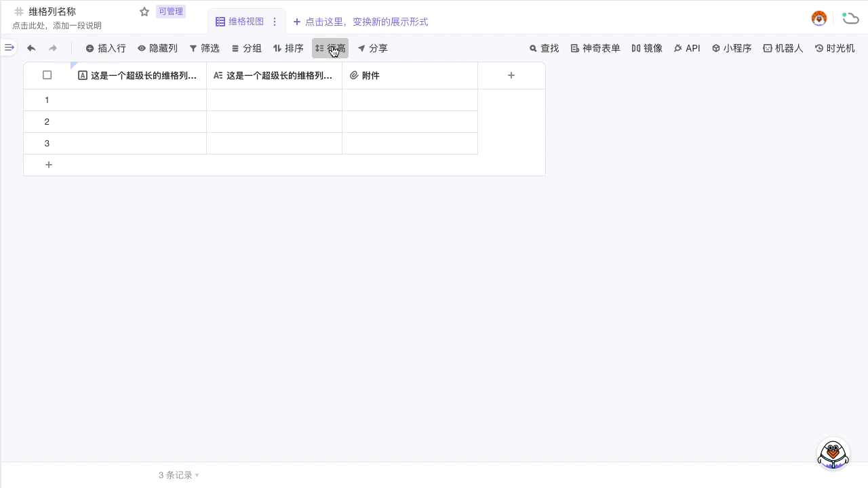The image size is (868, 488).
Task: Open the 查找 search tool
Action: point(544,48)
